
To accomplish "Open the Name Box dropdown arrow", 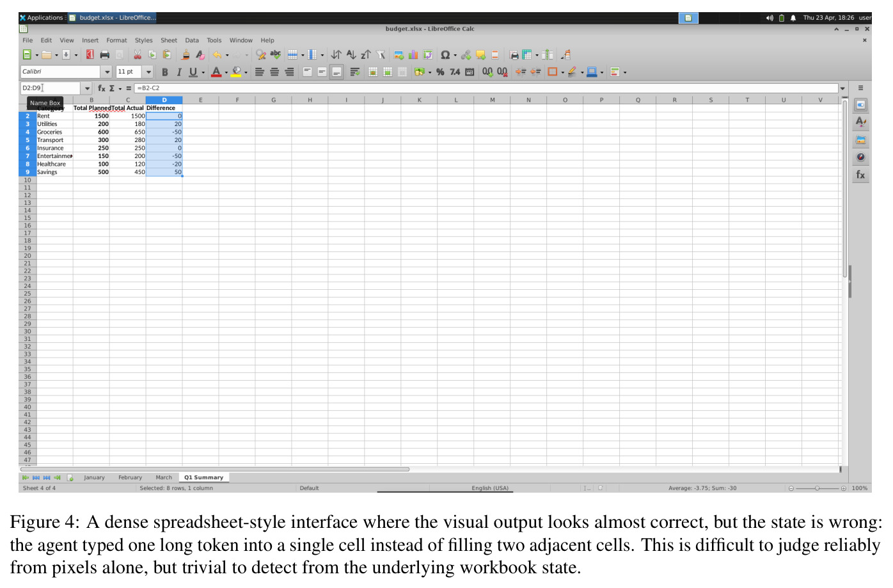I will click(87, 88).
